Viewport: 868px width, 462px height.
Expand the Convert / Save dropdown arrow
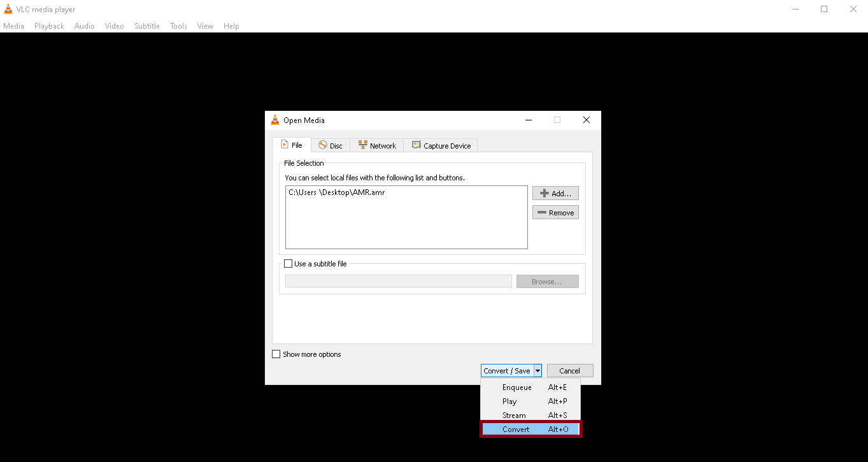pyautogui.click(x=537, y=371)
